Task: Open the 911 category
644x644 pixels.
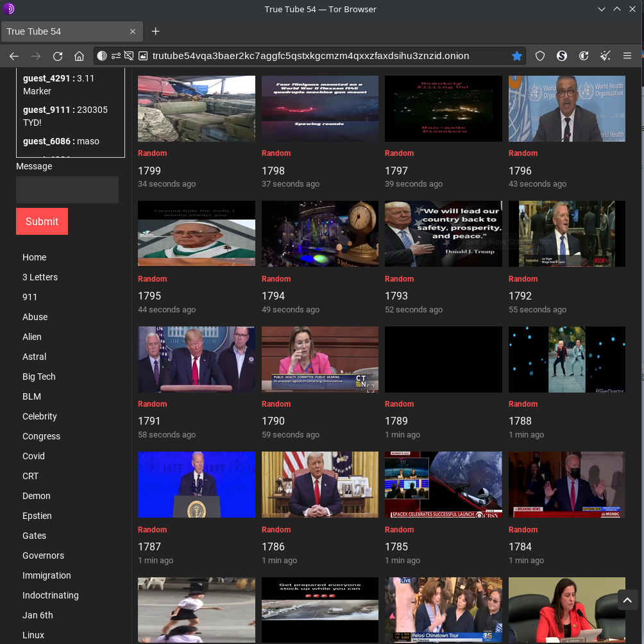Action: pyautogui.click(x=30, y=297)
